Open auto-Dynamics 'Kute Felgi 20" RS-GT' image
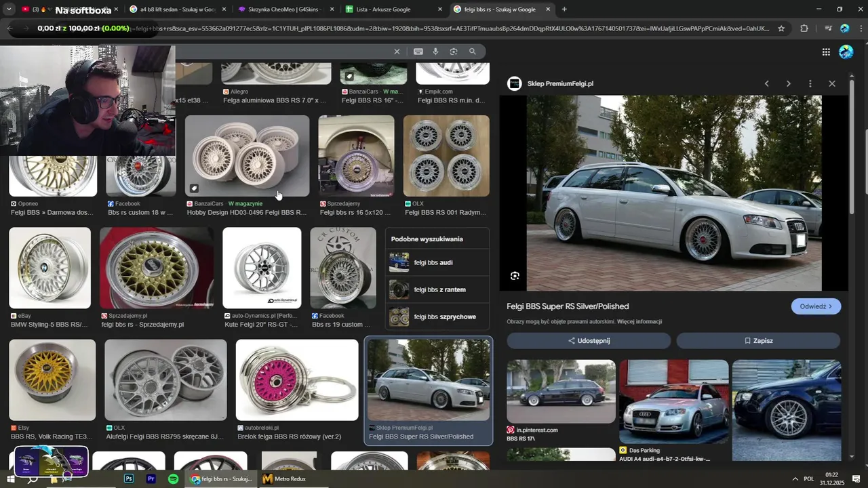This screenshot has width=868, height=488. pyautogui.click(x=262, y=268)
